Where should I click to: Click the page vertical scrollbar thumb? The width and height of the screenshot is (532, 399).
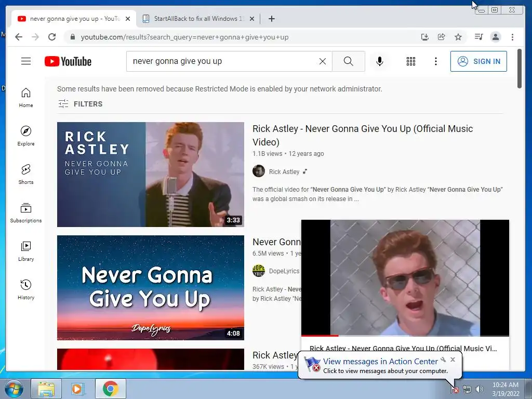pyautogui.click(x=520, y=69)
